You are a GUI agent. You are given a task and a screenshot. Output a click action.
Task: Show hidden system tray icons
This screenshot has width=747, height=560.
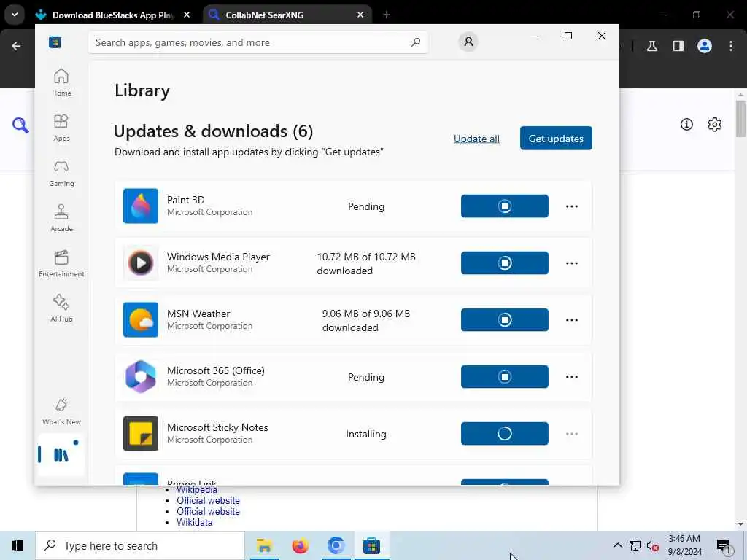[617, 545]
